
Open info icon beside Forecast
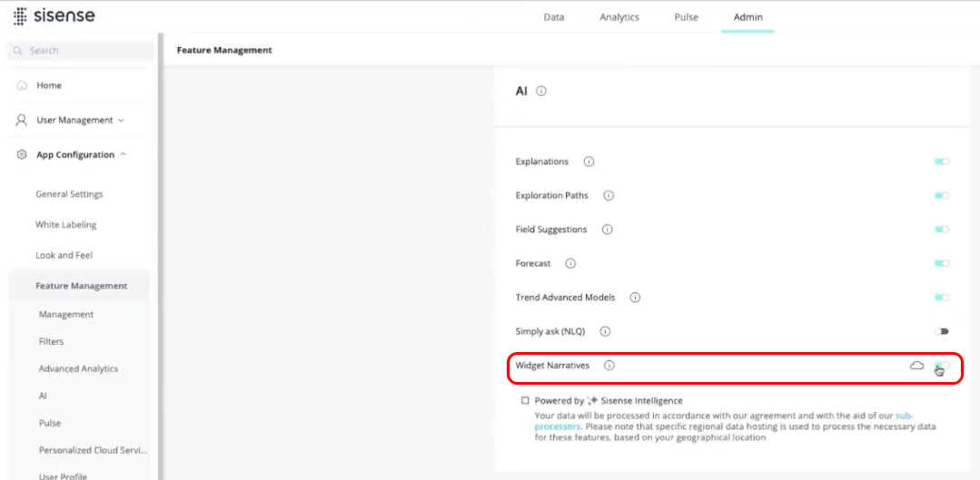click(x=570, y=263)
